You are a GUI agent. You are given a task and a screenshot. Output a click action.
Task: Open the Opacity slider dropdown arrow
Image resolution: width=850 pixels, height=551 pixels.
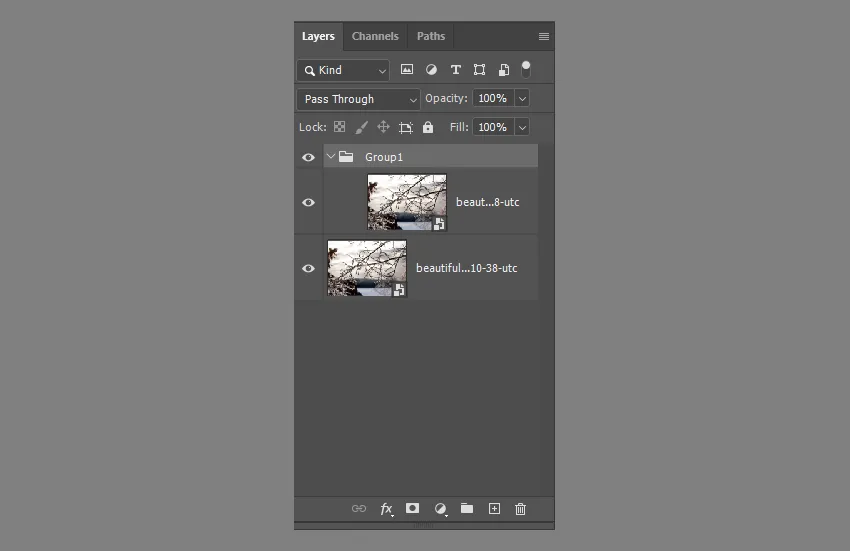(522, 99)
